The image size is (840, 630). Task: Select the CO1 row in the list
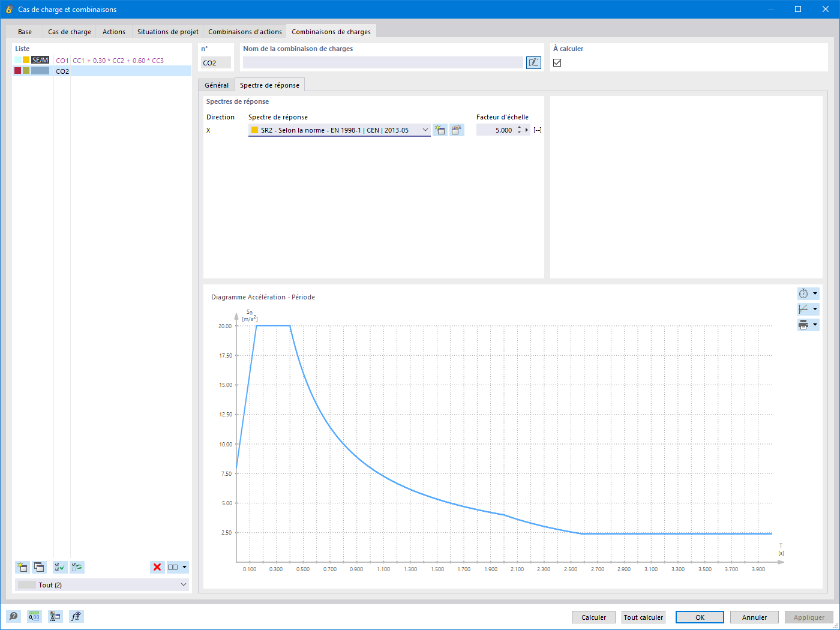102,61
